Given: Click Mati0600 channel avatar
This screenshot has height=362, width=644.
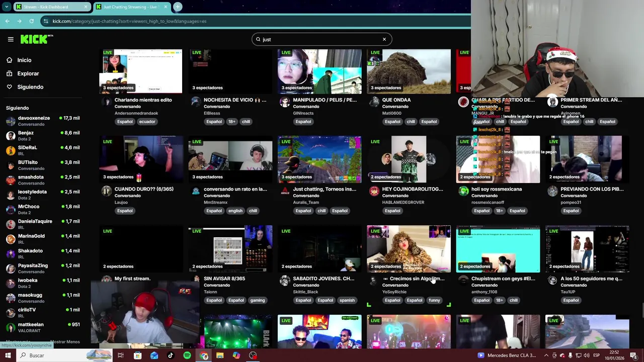Looking at the screenshot, I should click(374, 102).
